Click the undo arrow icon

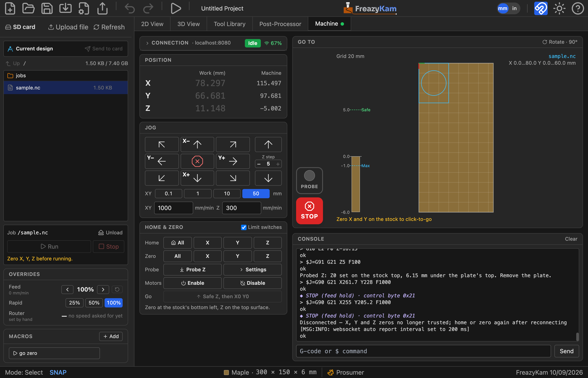(130, 8)
